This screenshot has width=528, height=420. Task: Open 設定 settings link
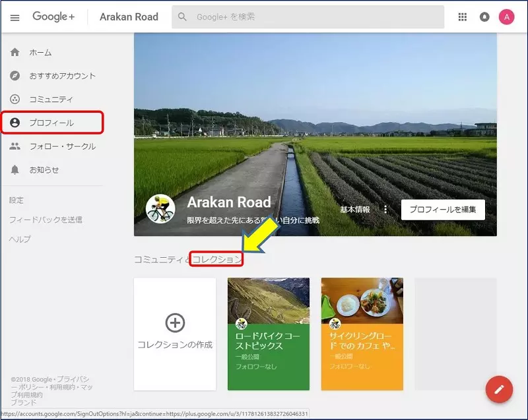16,200
